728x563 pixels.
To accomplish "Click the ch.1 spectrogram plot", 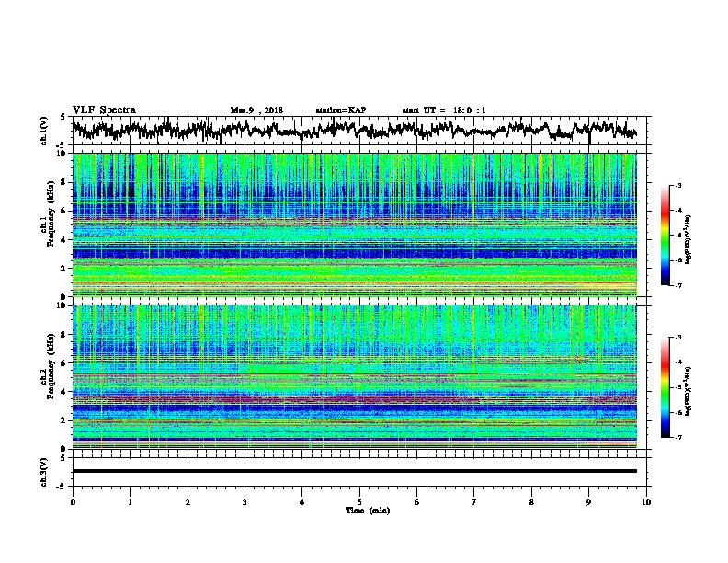I will tap(355, 224).
